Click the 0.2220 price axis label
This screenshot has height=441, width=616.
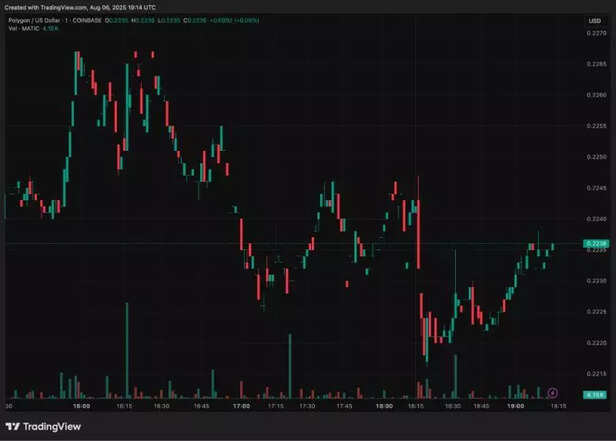coord(595,342)
